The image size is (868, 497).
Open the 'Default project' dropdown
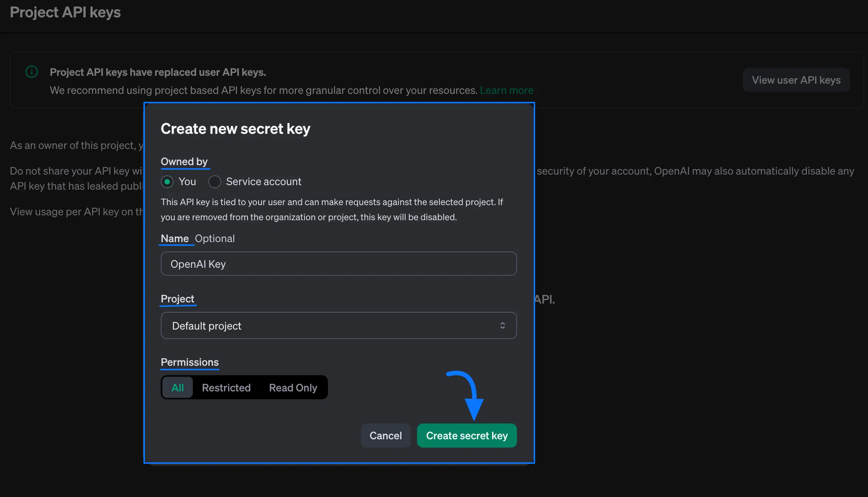tap(339, 325)
